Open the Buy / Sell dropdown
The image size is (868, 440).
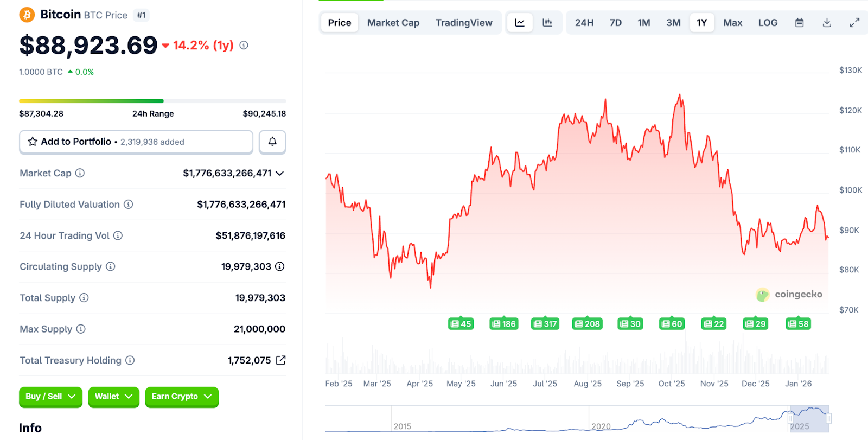point(50,397)
